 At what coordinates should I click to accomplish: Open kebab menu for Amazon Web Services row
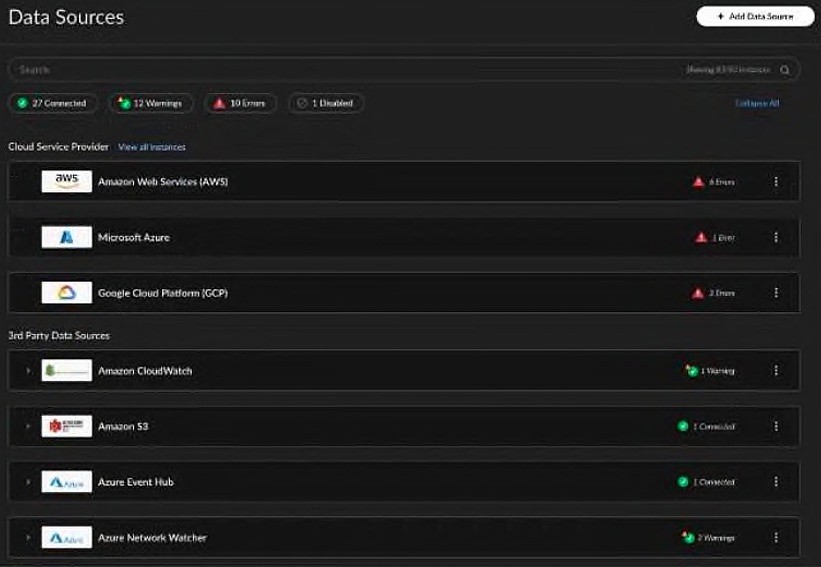[x=776, y=182]
